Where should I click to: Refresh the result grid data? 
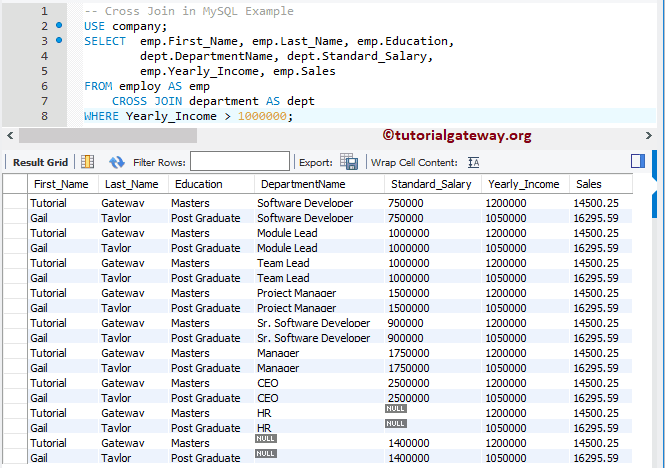[117, 162]
